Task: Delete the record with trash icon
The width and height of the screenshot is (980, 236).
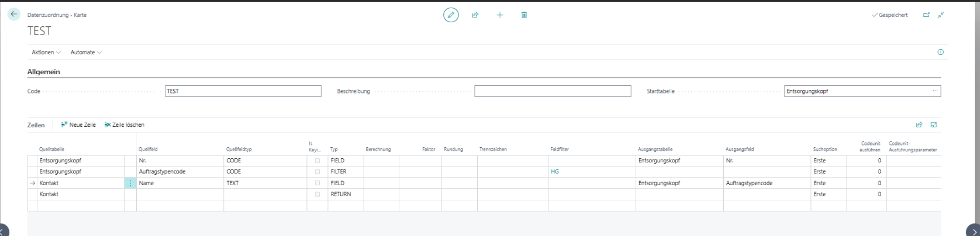Action: [x=524, y=15]
